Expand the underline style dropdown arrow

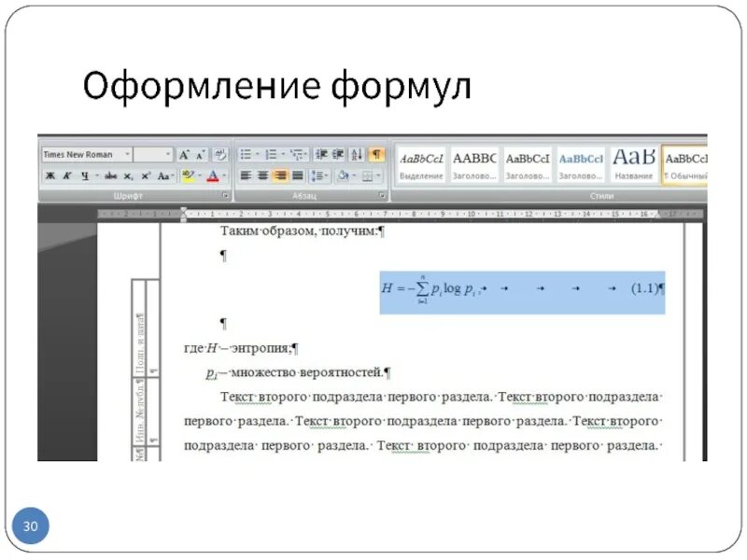tap(97, 176)
